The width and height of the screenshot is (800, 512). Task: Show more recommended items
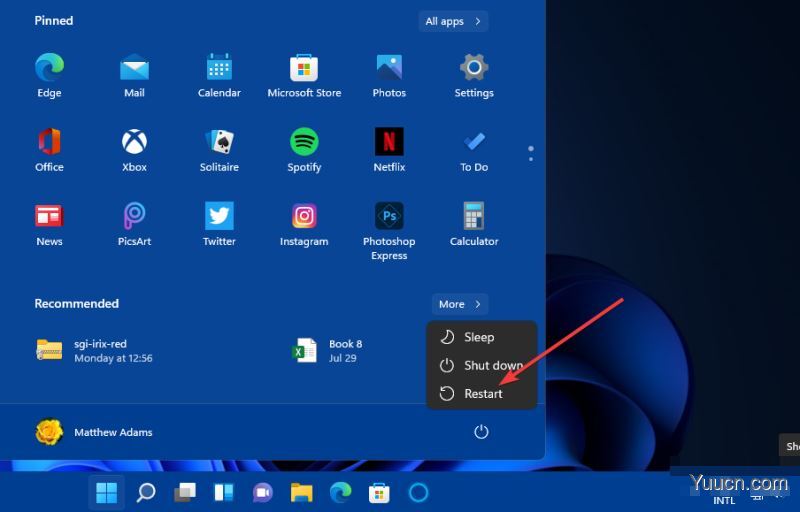pos(460,304)
